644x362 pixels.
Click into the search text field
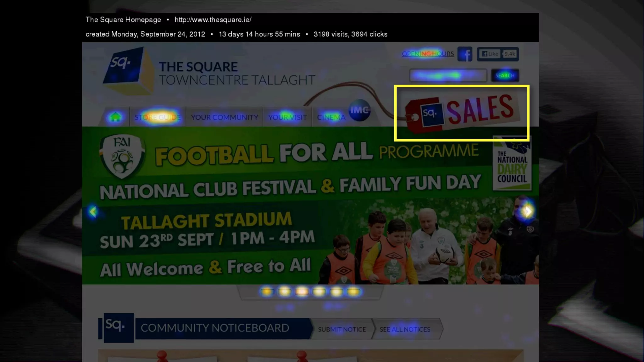point(448,75)
